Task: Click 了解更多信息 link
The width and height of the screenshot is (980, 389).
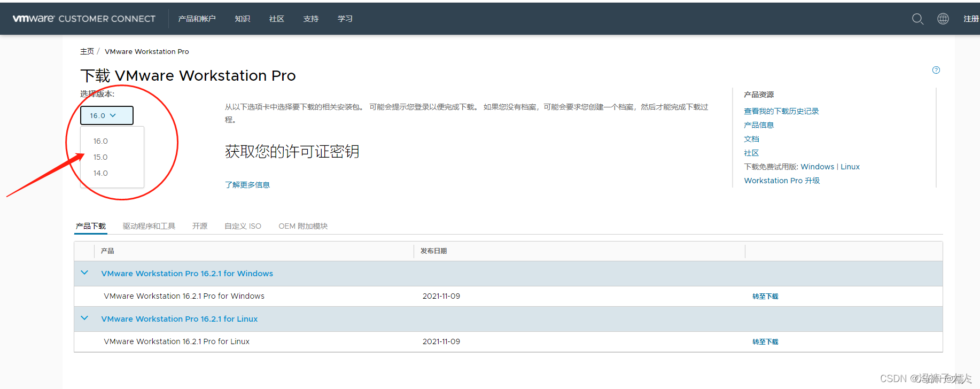Action: [247, 185]
